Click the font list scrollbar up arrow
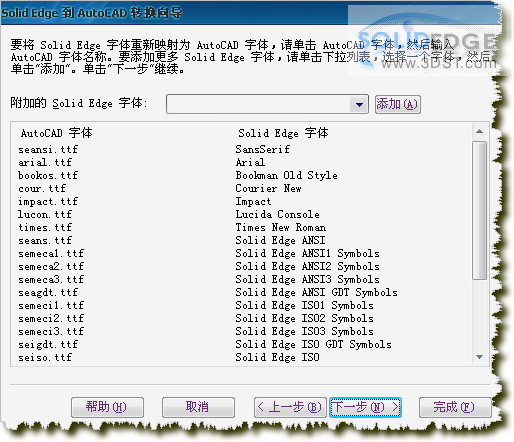The width and height of the screenshot is (514, 442). point(479,132)
